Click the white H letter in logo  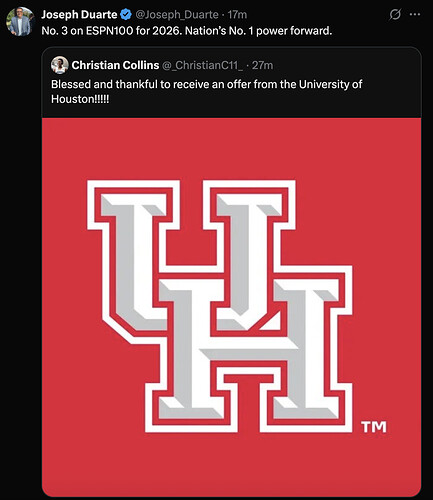pos(249,349)
